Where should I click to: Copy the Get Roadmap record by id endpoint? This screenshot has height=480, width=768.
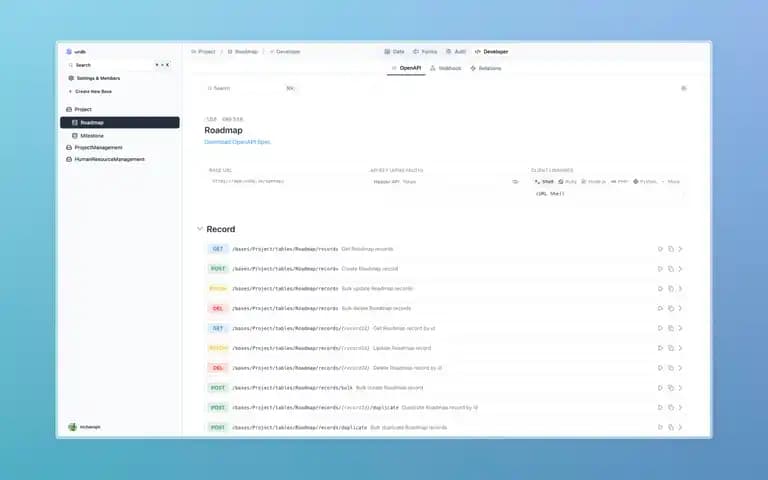click(671, 328)
